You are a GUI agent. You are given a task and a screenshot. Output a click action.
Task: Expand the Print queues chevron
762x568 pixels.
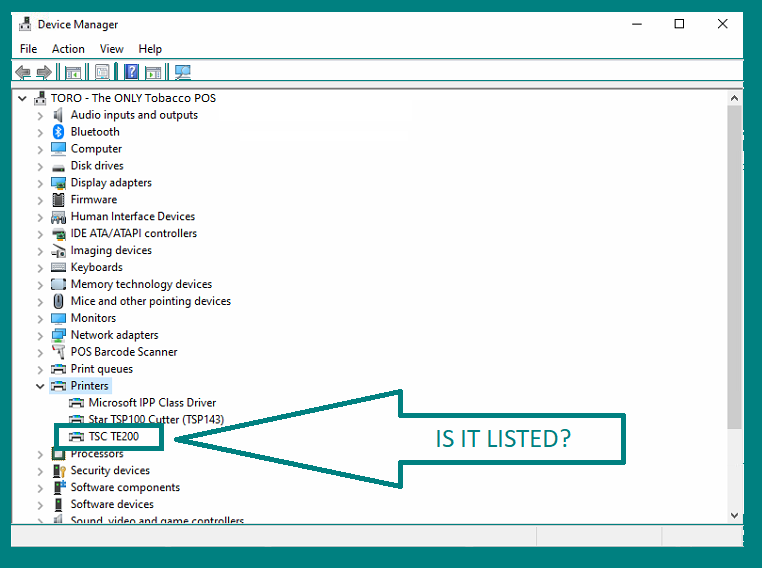pyautogui.click(x=40, y=370)
